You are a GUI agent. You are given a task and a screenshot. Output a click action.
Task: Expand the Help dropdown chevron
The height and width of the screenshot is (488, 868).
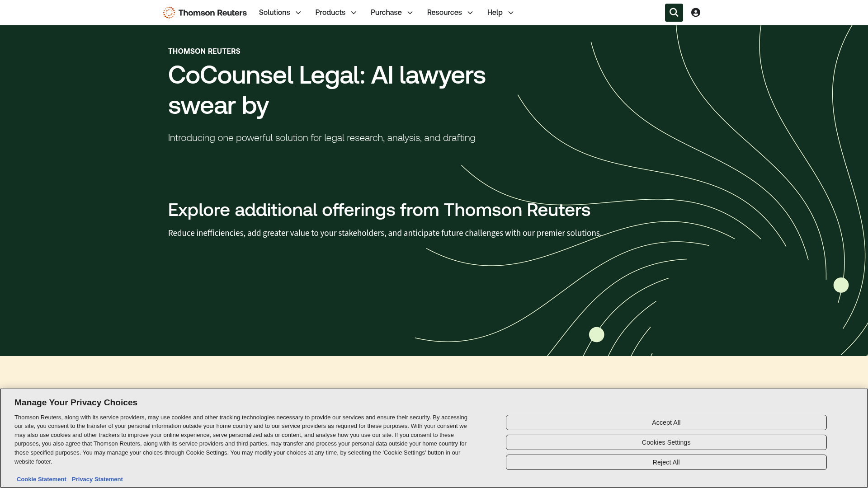coord(511,13)
